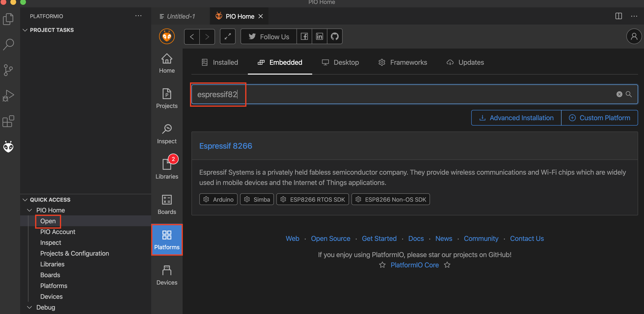Switch to the Untitled-1 editor tab
Screen dimensions: 644x314
pos(180,16)
